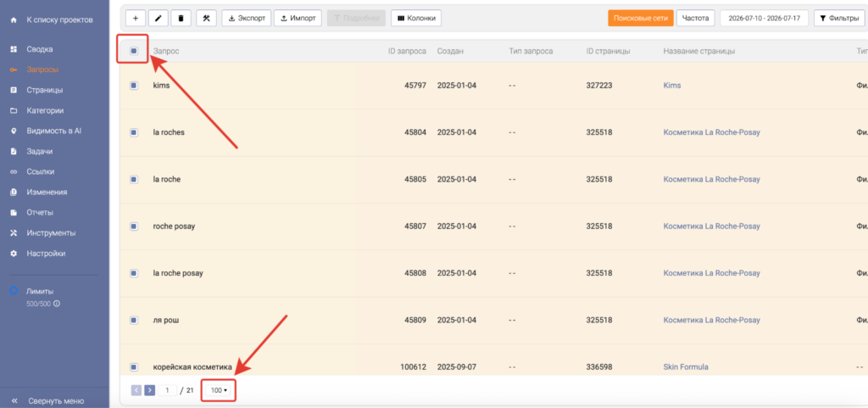This screenshot has width=868, height=408.
Task: Open the rows-per-page dropdown showing 100
Action: (219, 390)
